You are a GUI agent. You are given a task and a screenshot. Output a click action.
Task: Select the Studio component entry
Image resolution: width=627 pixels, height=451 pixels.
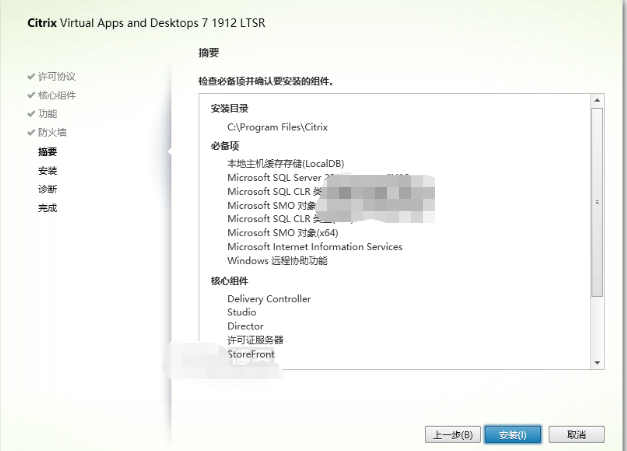242,312
